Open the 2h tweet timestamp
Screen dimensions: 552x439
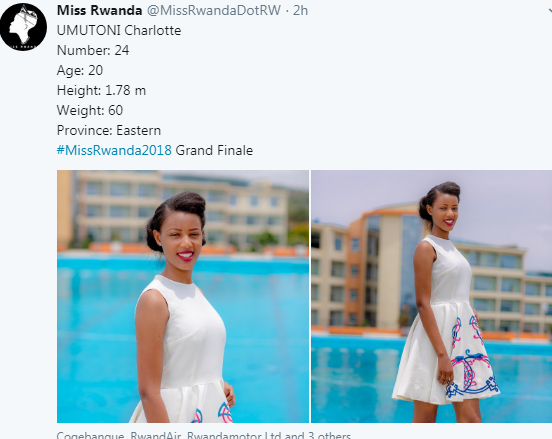[x=300, y=11]
